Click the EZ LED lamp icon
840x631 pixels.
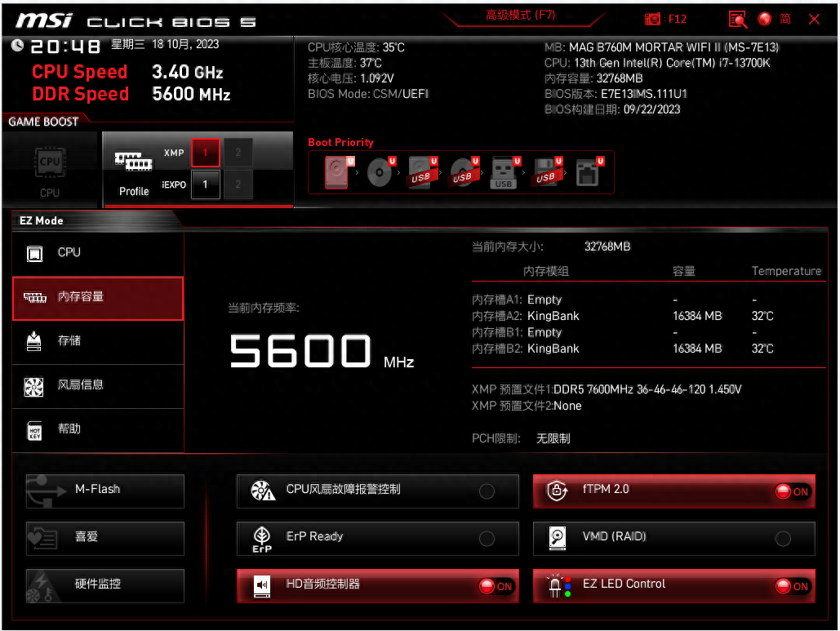[x=558, y=586]
